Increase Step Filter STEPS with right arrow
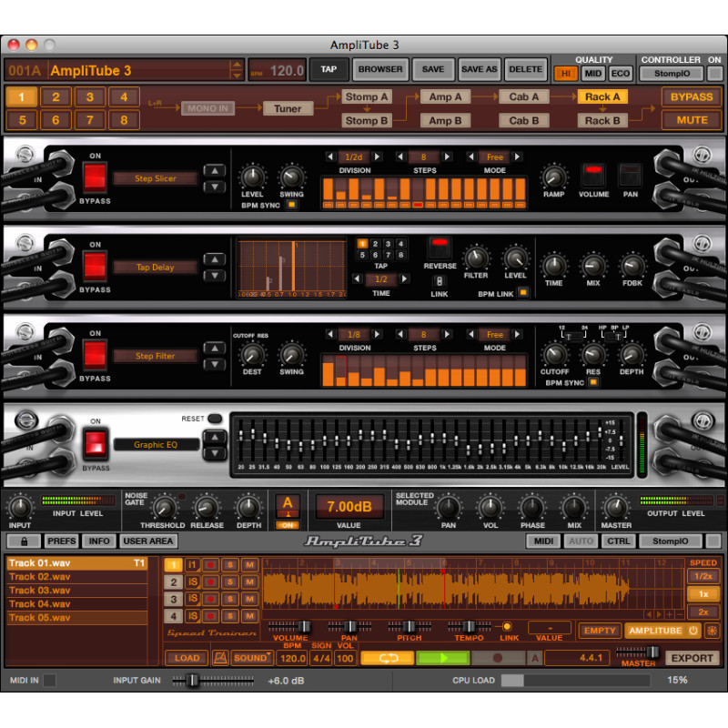The width and height of the screenshot is (728, 728). click(447, 334)
